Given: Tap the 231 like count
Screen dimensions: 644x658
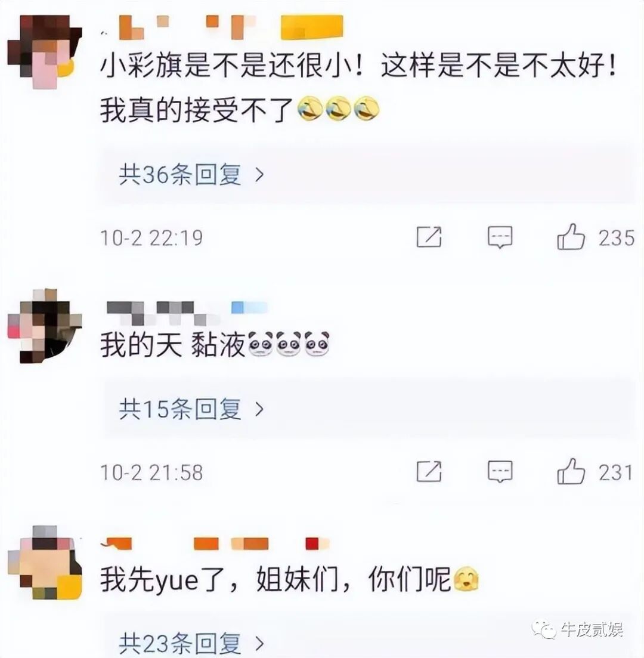Looking at the screenshot, I should coord(615,472).
